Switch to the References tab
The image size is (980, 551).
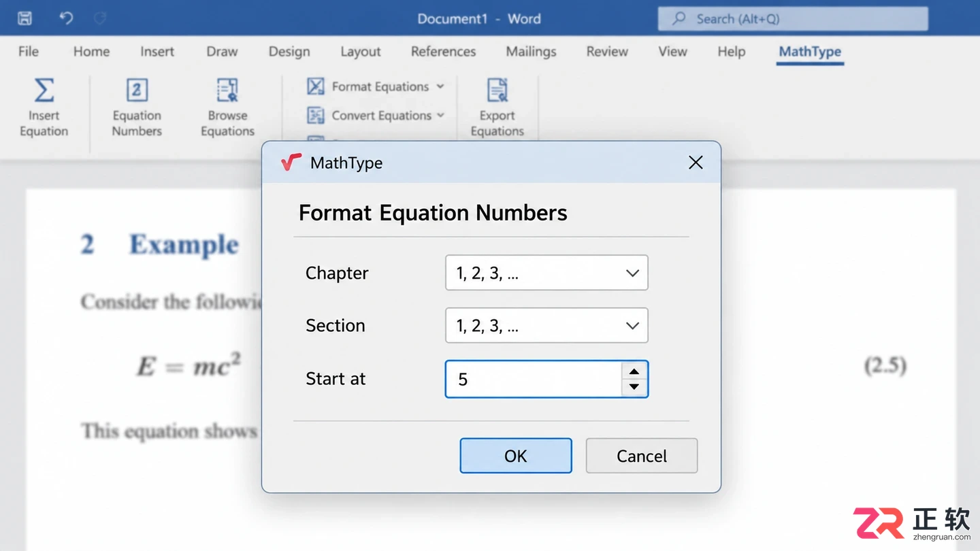point(444,52)
